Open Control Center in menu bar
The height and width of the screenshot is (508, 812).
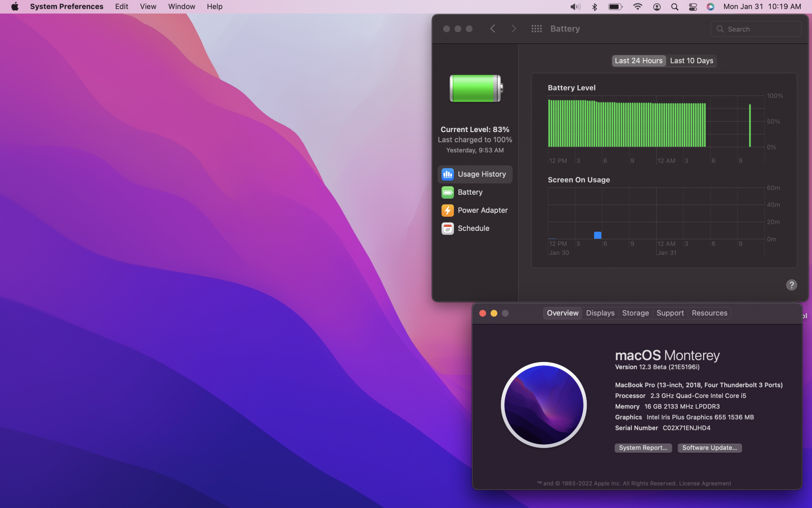tap(693, 7)
